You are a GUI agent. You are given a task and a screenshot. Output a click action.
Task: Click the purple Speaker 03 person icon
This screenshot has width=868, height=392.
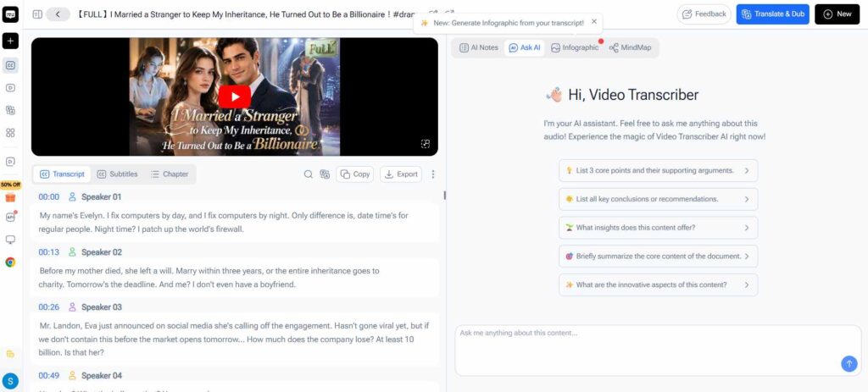point(72,306)
